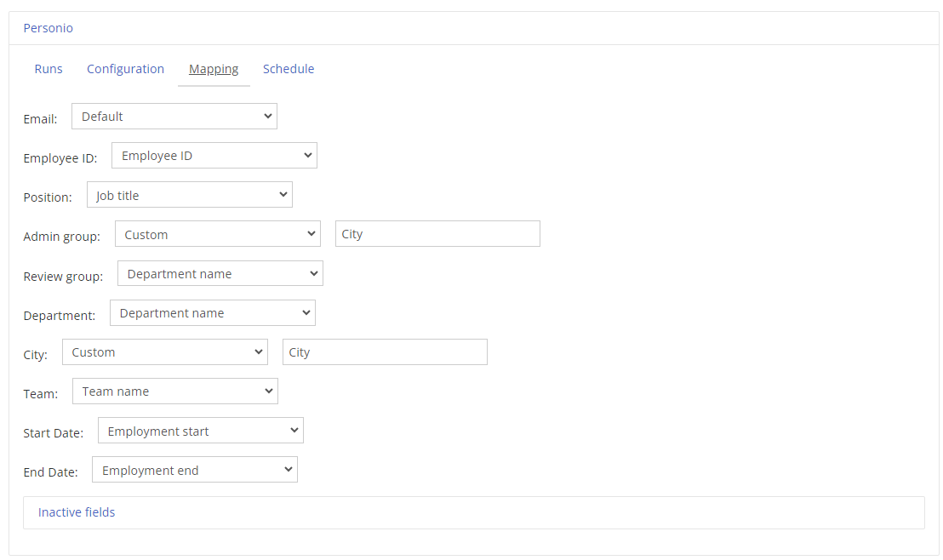
Task: Open the Personio integration link
Action: click(x=49, y=28)
